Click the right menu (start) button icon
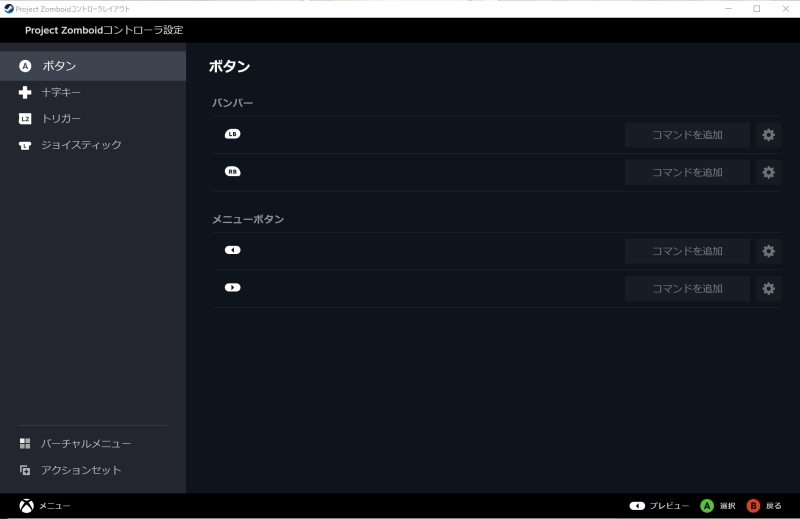The width and height of the screenshot is (800, 519). click(233, 288)
